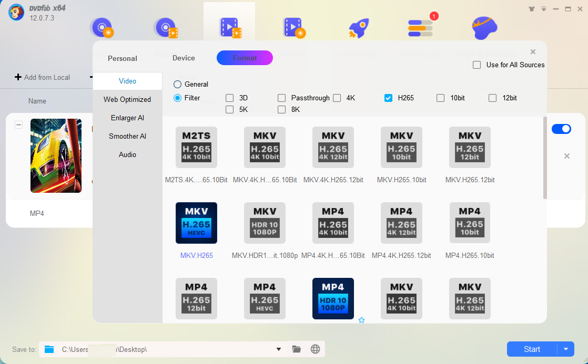Select Video in the side list
The height and width of the screenshot is (364, 588).
[x=127, y=81]
